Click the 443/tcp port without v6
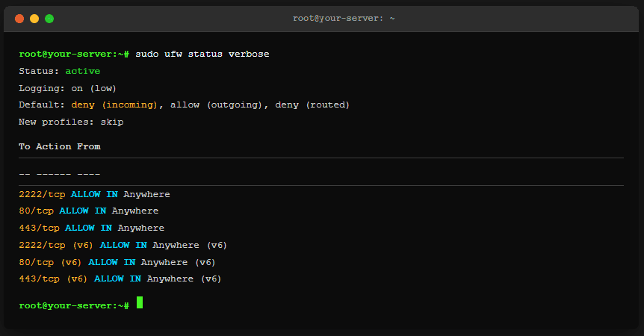The width and height of the screenshot is (644, 336). click(x=39, y=228)
